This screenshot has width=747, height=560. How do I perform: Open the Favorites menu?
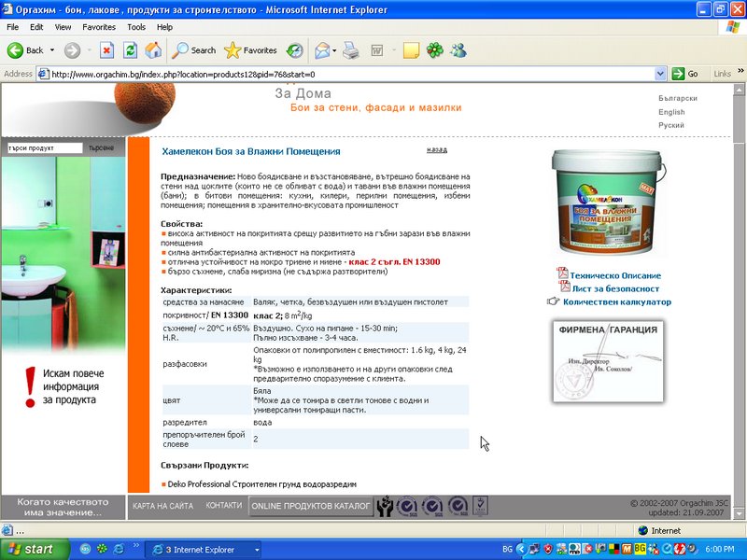pos(100,26)
